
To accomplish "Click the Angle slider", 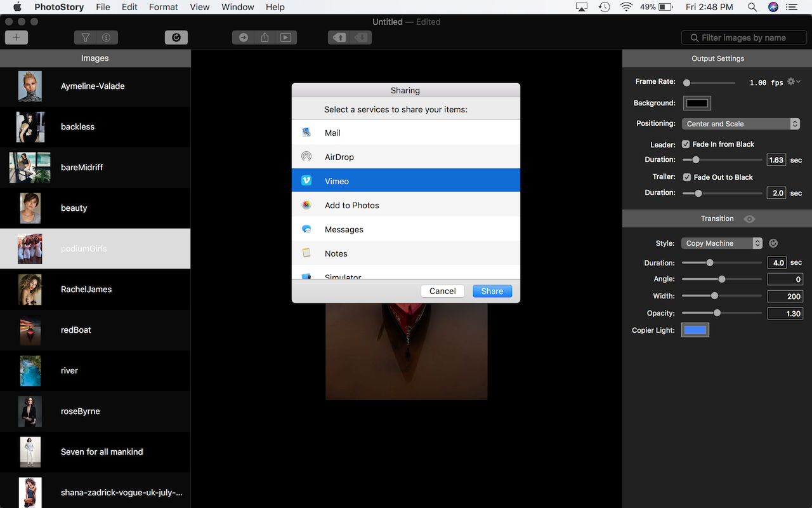I will (x=722, y=279).
